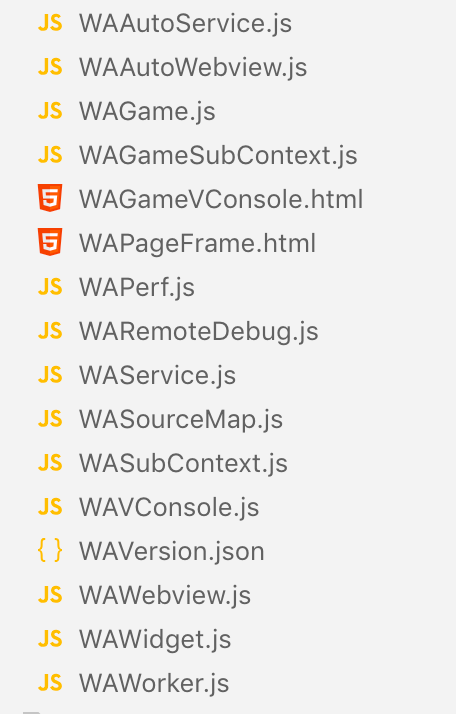
Task: Click the HTML5 icon next to WAGameVConsole.html
Action: pos(50,199)
